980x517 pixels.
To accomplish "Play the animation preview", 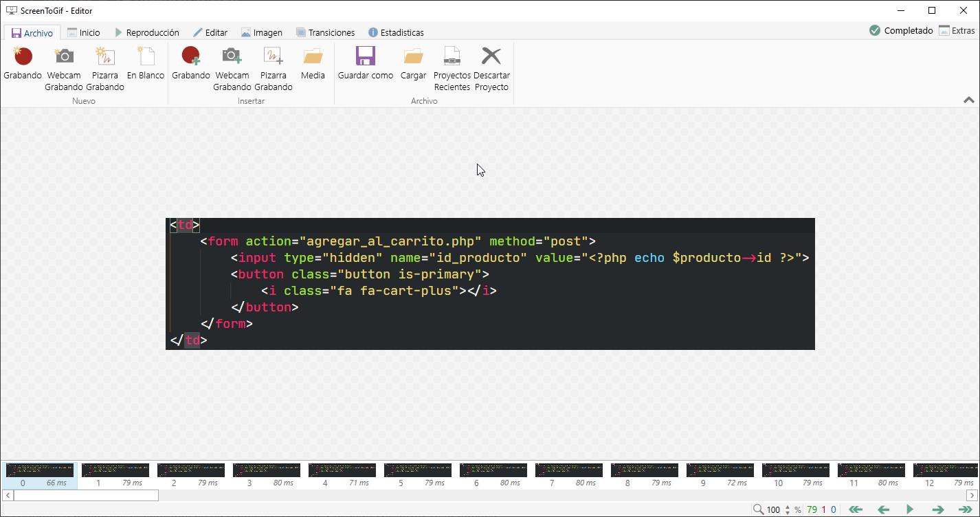I will [x=910, y=509].
